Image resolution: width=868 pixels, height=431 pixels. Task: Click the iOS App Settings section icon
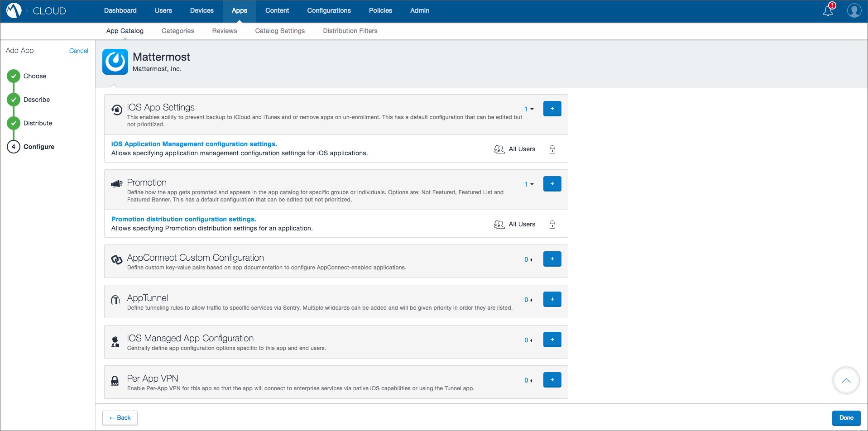pos(117,110)
